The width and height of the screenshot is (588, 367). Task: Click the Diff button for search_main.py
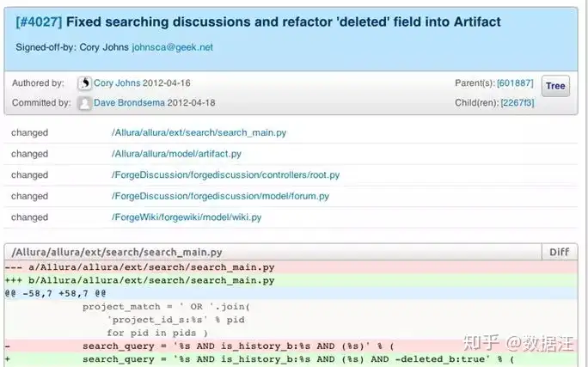point(559,252)
